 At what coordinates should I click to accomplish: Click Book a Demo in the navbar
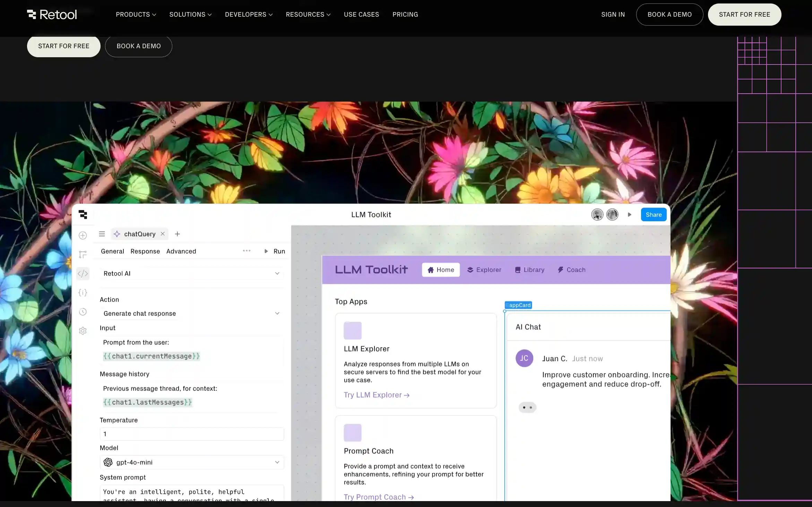click(670, 15)
